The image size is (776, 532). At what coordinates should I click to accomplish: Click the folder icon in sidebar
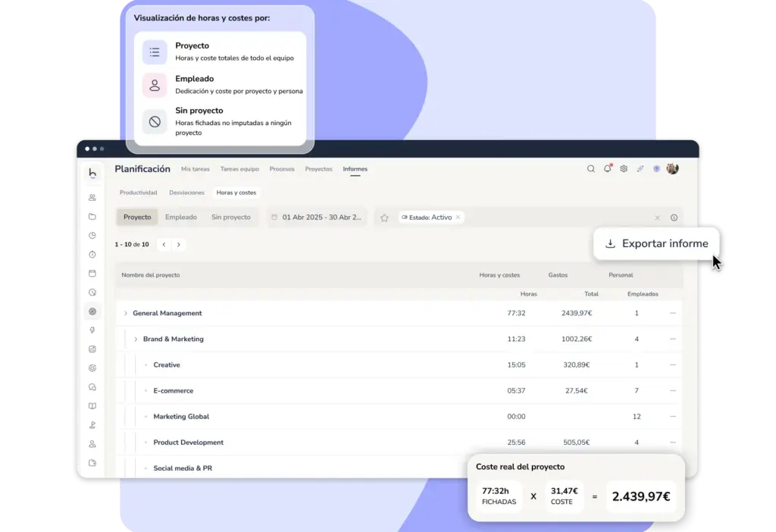pyautogui.click(x=92, y=216)
